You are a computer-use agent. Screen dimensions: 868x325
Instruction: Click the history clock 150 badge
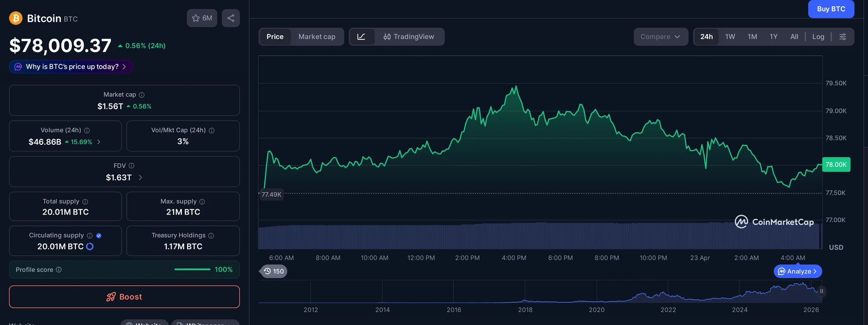coord(274,271)
